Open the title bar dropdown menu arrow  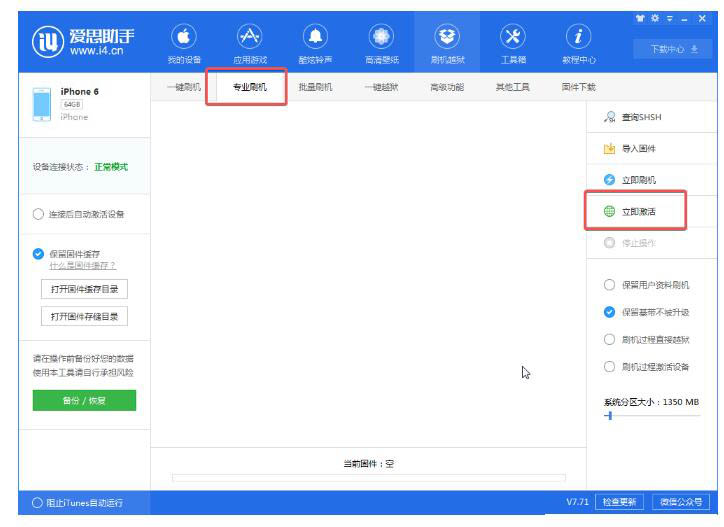pos(670,19)
